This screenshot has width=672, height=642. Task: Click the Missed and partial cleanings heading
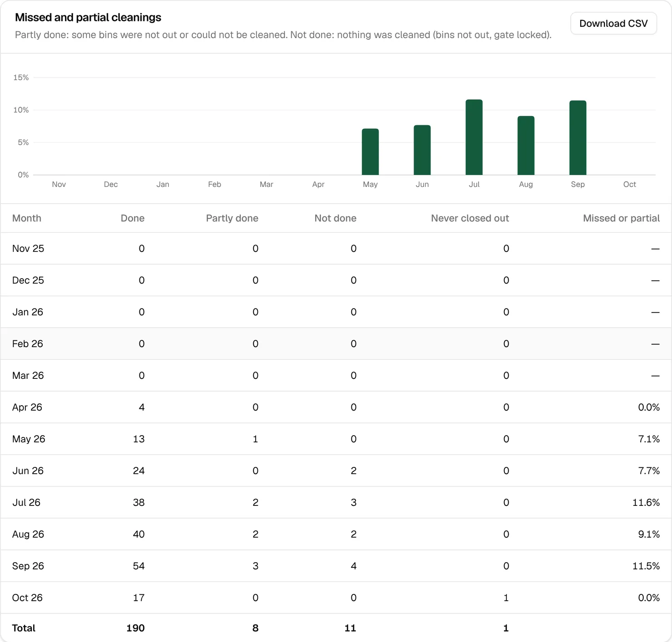[x=88, y=17]
